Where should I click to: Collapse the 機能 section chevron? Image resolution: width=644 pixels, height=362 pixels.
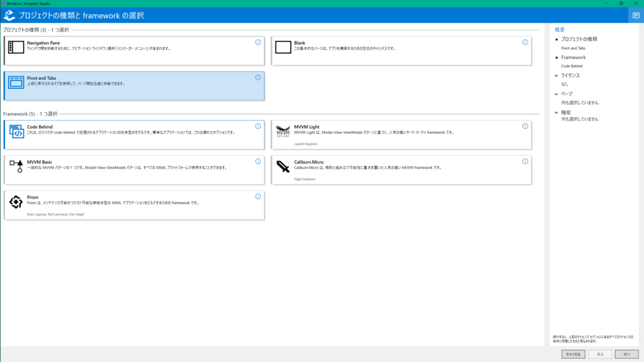pos(557,112)
